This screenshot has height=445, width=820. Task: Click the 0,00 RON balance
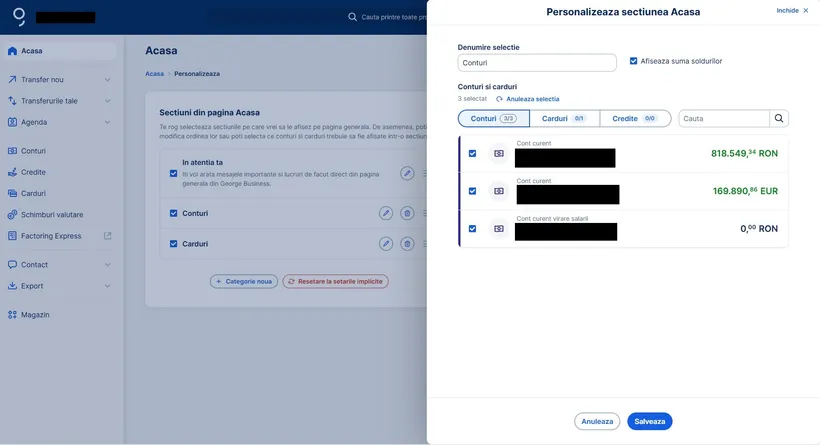759,229
